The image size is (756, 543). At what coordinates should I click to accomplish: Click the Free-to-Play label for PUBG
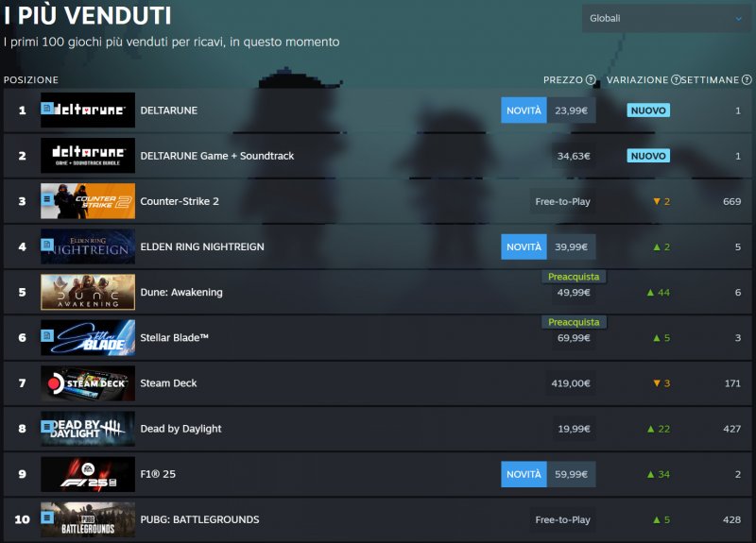pyautogui.click(x=562, y=520)
